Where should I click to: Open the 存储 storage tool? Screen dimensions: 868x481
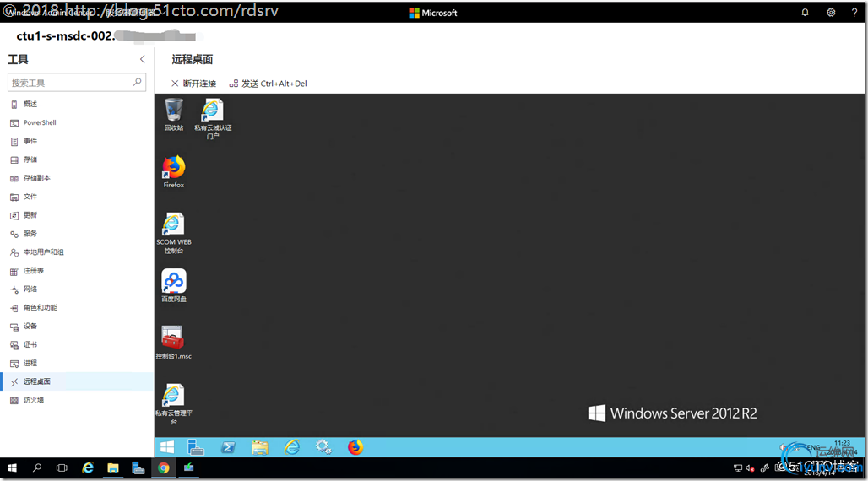pos(30,159)
